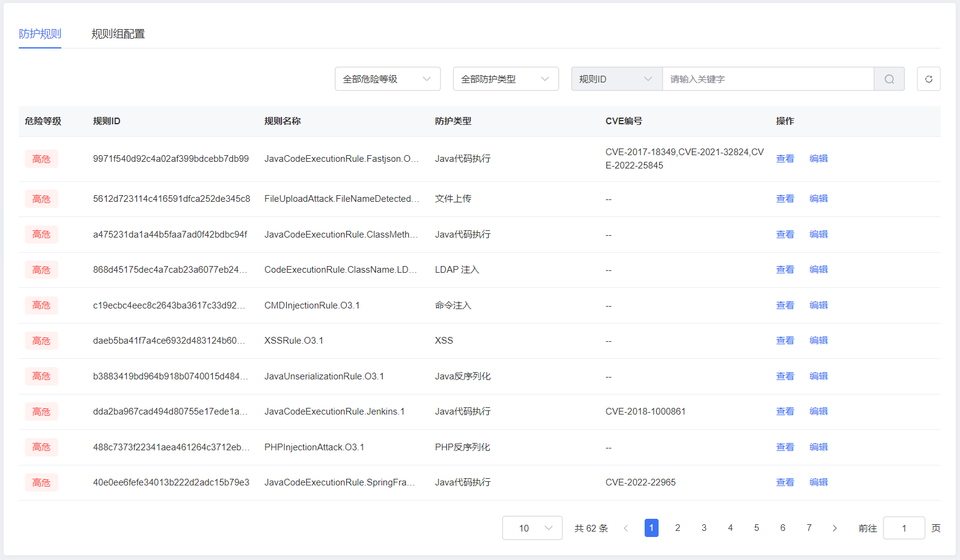Image resolution: width=960 pixels, height=560 pixels.
Task: Click 查看 for CMDInjectionRule.O3.1 row
Action: point(785,305)
